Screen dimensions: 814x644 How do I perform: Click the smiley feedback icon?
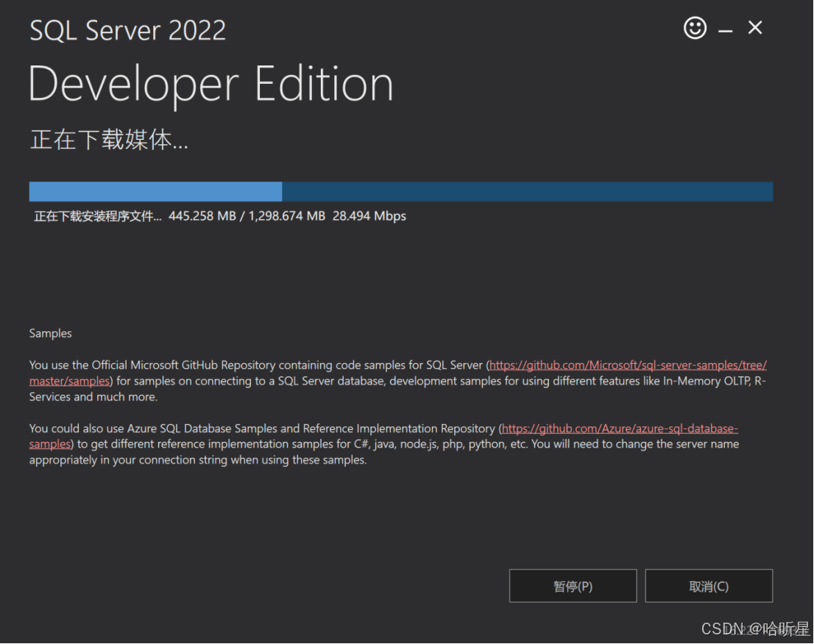click(x=695, y=27)
